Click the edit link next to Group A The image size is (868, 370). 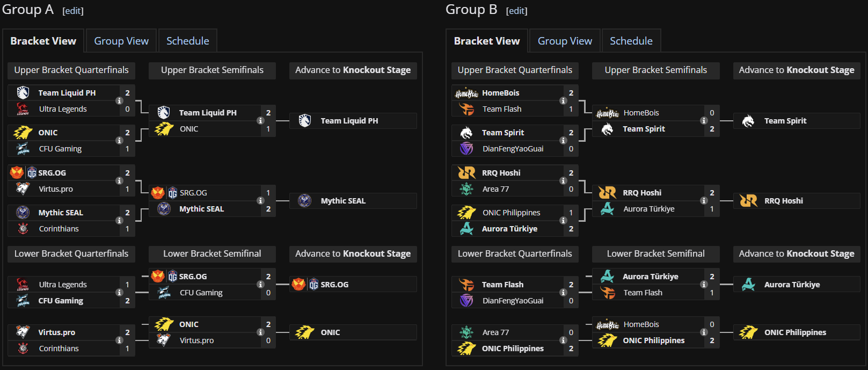[x=73, y=11]
